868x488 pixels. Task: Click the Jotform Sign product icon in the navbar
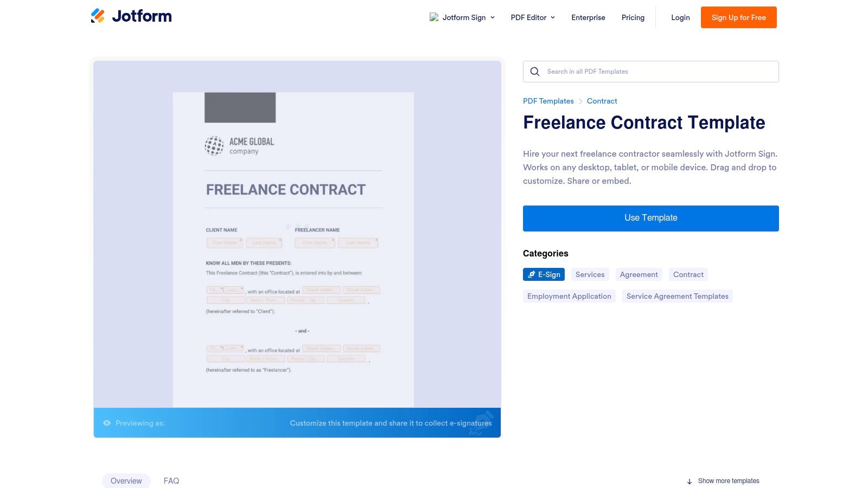pyautogui.click(x=433, y=17)
